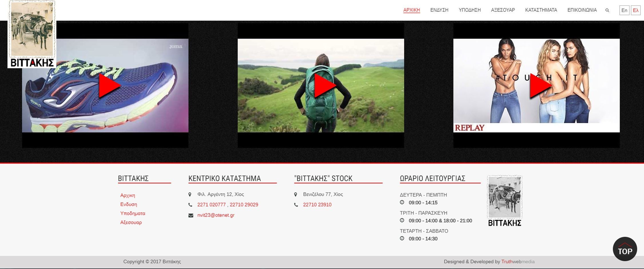Call the stock store number 22710 23910
The image size is (644, 269).
[x=317, y=205]
